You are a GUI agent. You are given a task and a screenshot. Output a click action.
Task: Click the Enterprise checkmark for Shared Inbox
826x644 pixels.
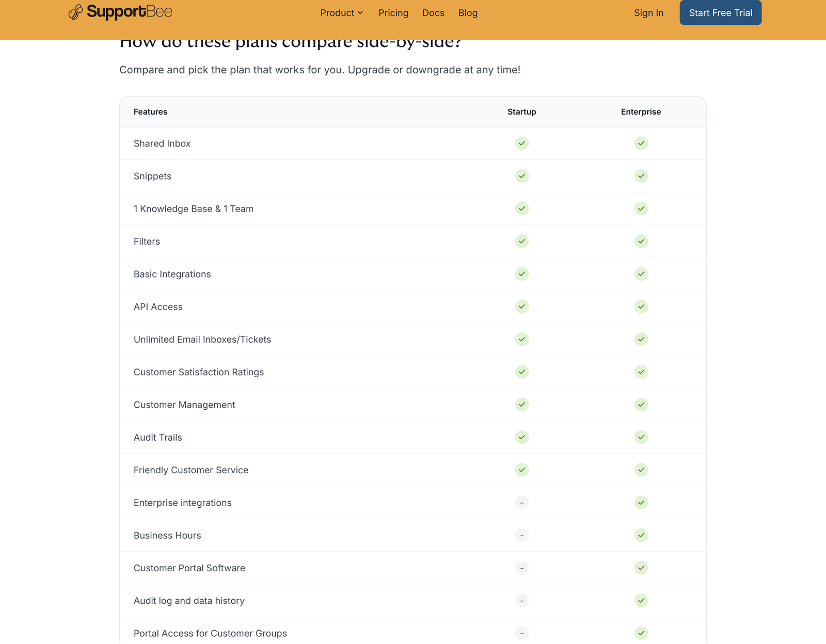tap(641, 143)
